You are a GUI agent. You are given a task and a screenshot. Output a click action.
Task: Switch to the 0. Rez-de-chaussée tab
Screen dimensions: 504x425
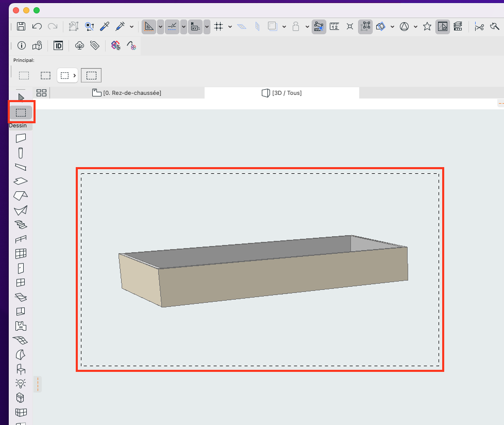click(x=127, y=93)
